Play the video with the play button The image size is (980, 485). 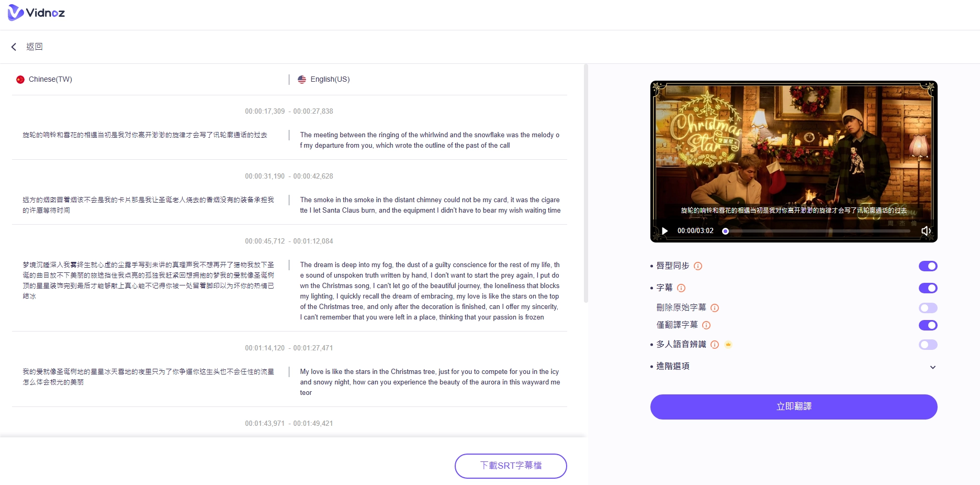(x=664, y=230)
